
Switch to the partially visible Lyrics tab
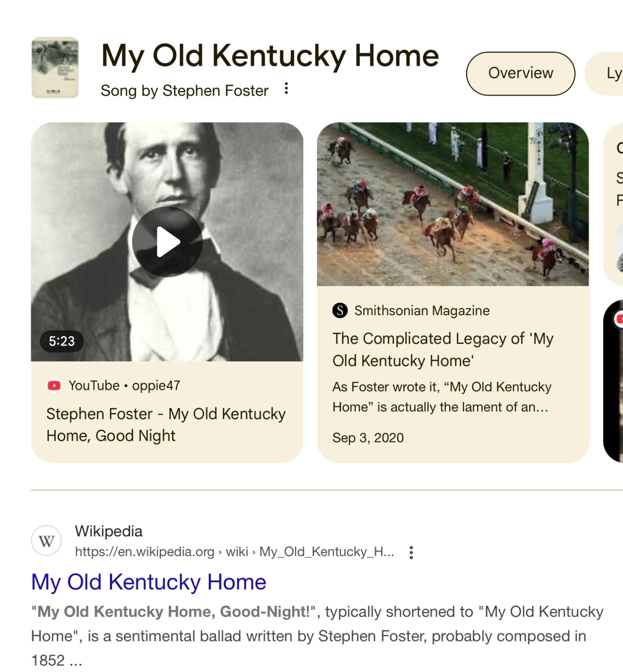tap(612, 73)
